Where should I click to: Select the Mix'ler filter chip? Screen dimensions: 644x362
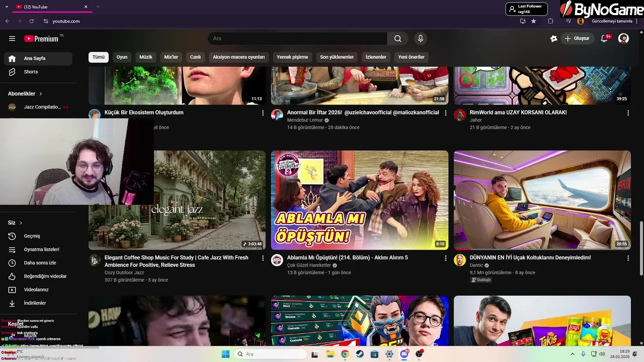pyautogui.click(x=171, y=57)
